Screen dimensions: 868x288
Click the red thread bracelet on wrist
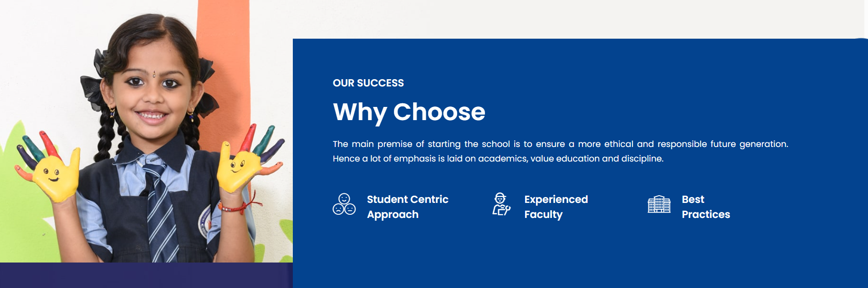pos(237,206)
